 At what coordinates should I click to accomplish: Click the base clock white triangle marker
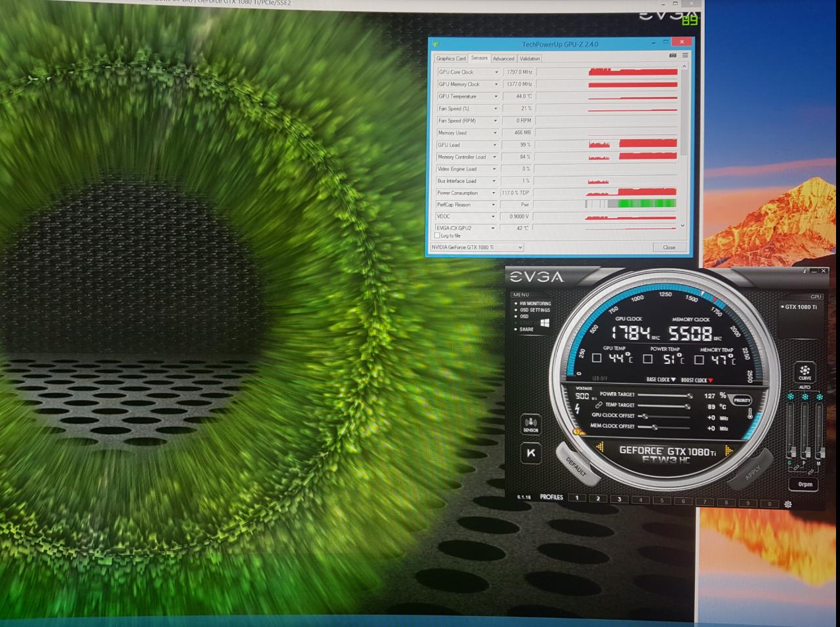pos(673,380)
